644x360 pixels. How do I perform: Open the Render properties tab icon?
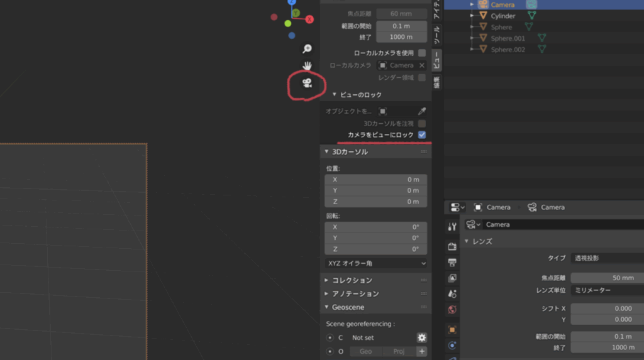(x=452, y=246)
